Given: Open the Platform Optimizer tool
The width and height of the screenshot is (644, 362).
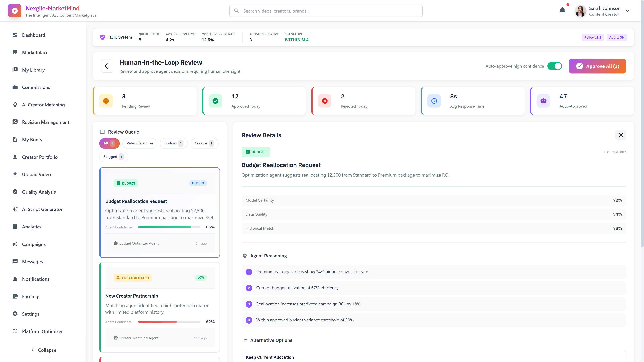Looking at the screenshot, I should tap(42, 331).
